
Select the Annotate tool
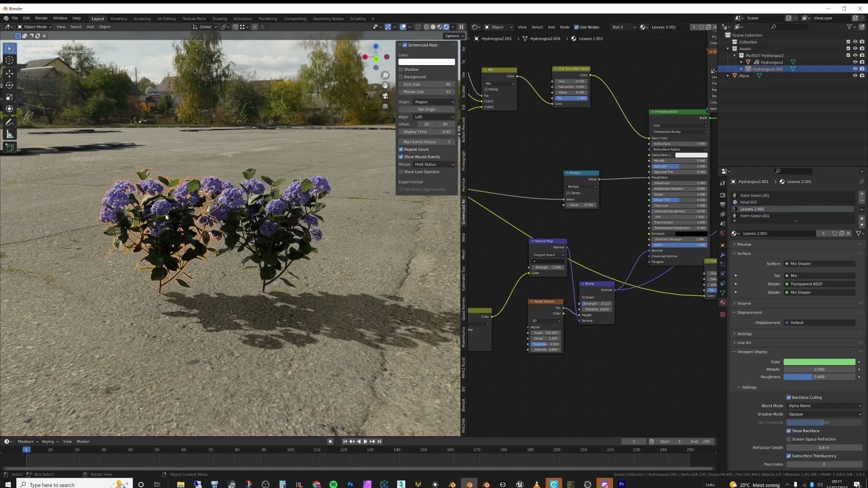(x=9, y=122)
